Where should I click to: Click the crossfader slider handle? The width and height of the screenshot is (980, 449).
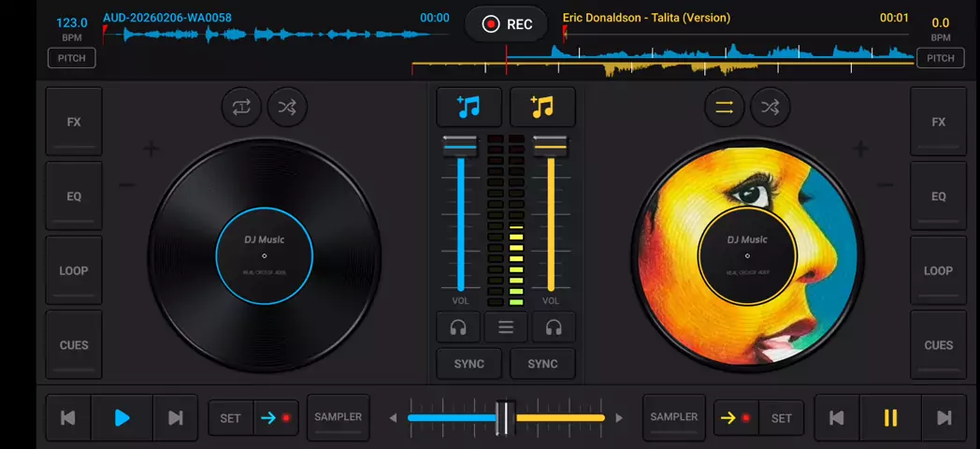505,418
